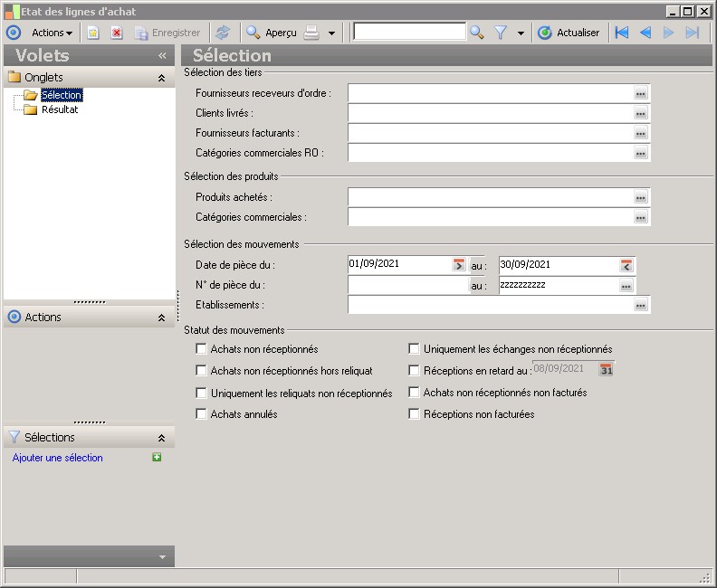Viewport: 717px width, 588px height.
Task: Click the search magnifier icon beside search field
Action: point(477,33)
